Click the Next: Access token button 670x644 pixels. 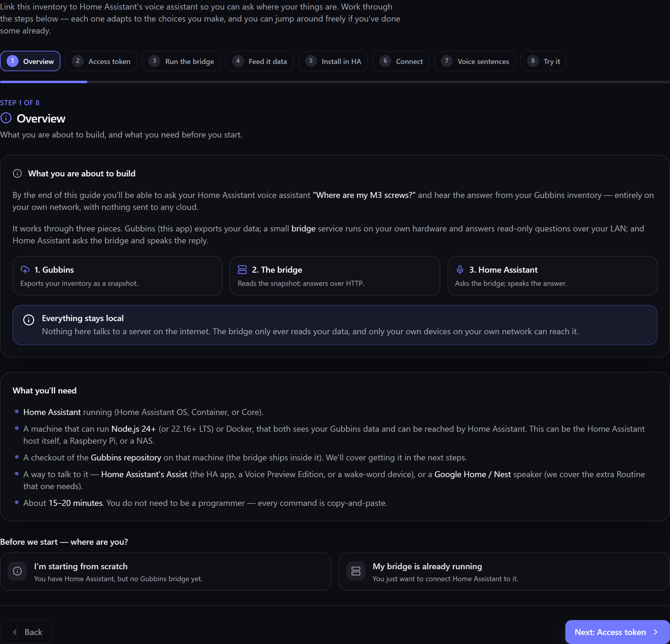[617, 632]
